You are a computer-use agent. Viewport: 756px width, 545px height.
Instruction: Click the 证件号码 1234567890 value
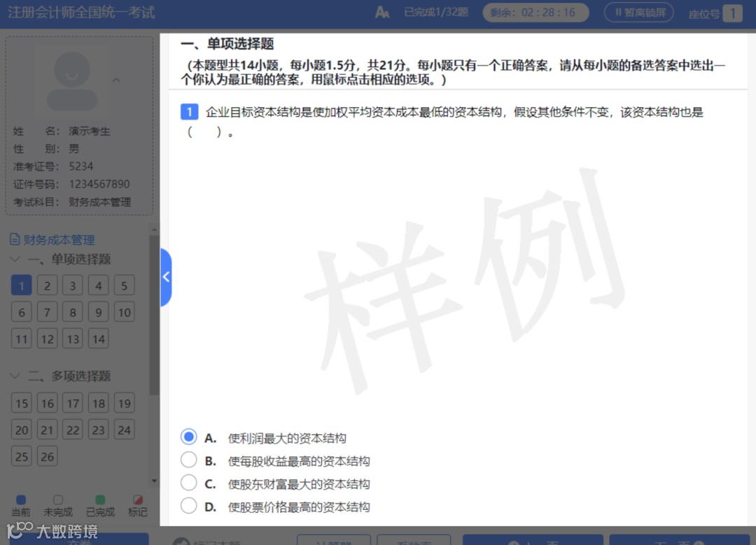coord(99,184)
